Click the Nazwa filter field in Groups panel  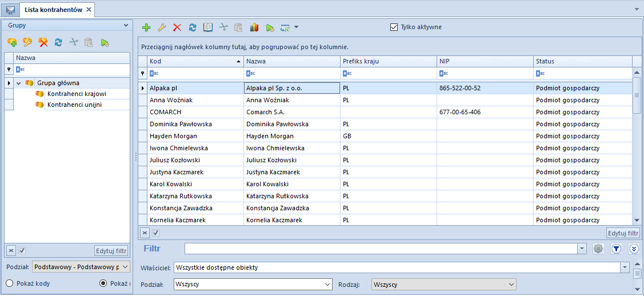point(71,69)
